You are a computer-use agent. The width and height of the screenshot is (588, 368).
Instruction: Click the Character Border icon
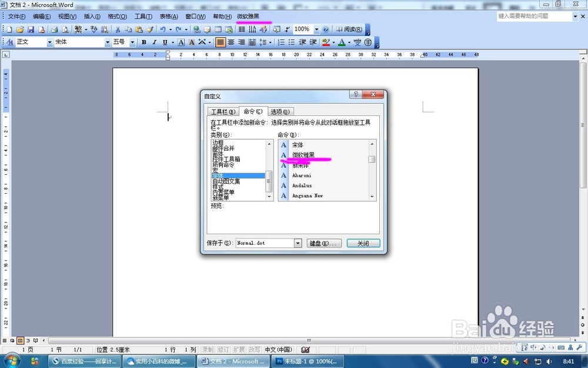click(x=181, y=42)
